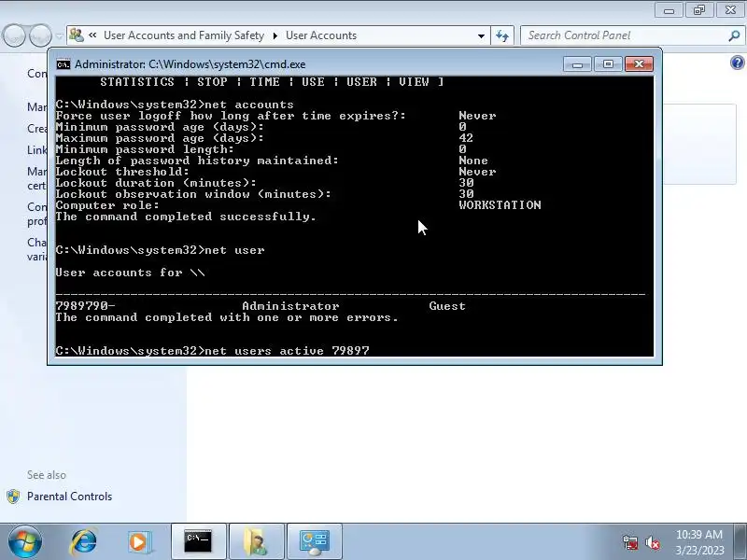Open the Windows Start orb
This screenshot has width=747, height=560.
[25, 541]
